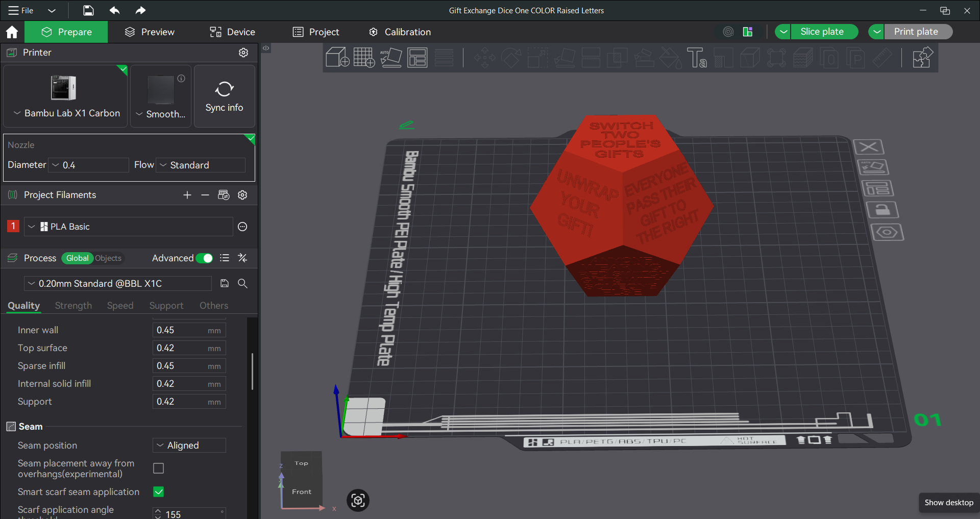This screenshot has height=519, width=980.
Task: Open the Seam position Aligned dropdown
Action: point(189,445)
